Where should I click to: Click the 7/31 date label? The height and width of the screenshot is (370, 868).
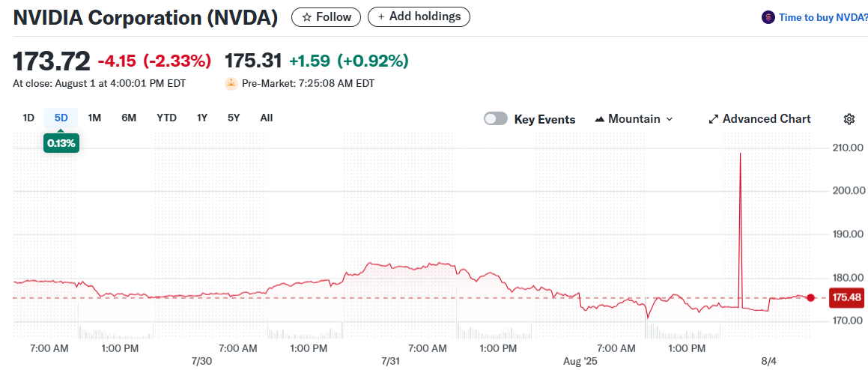(x=391, y=361)
